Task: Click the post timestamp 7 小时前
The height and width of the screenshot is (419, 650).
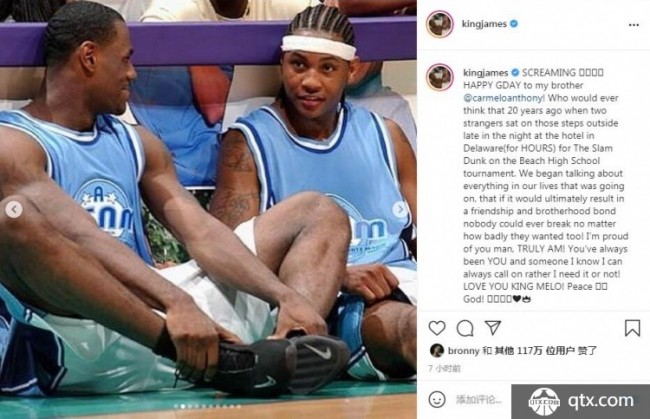Action: click(x=444, y=368)
